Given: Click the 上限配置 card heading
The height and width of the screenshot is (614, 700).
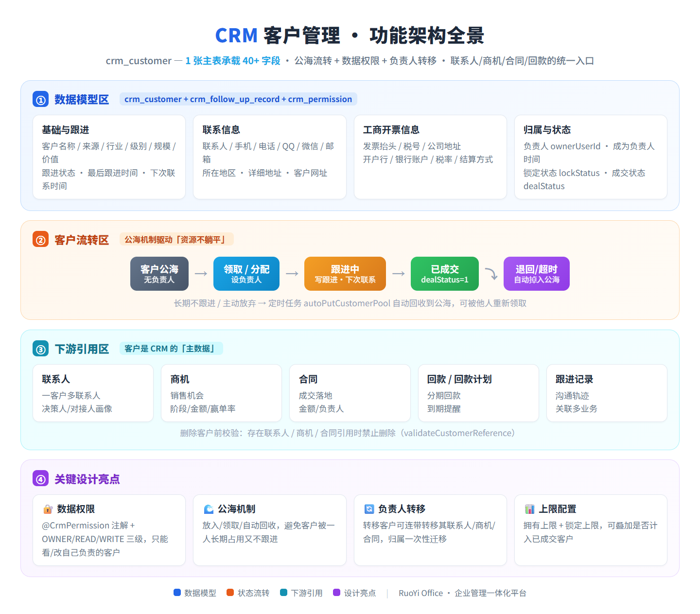Looking at the screenshot, I should point(558,509).
